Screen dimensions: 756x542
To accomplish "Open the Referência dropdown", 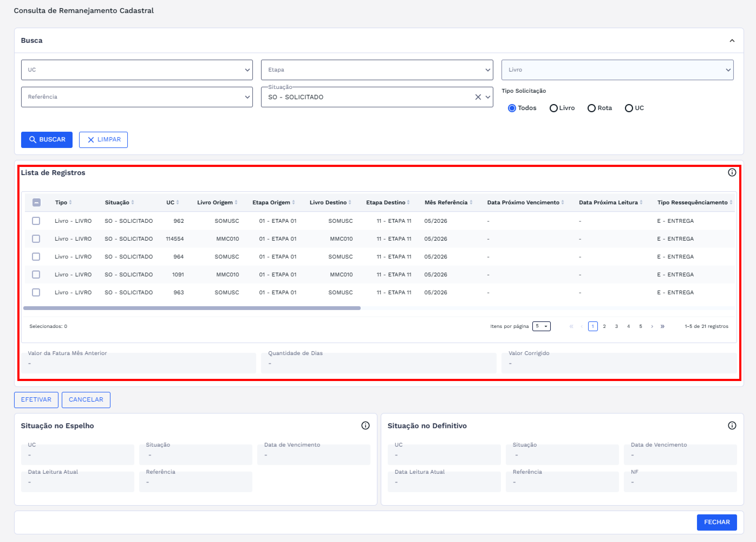I will click(137, 97).
